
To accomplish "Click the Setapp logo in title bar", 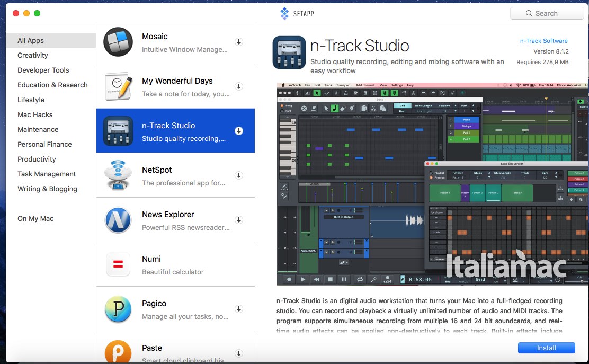I will [x=284, y=14].
